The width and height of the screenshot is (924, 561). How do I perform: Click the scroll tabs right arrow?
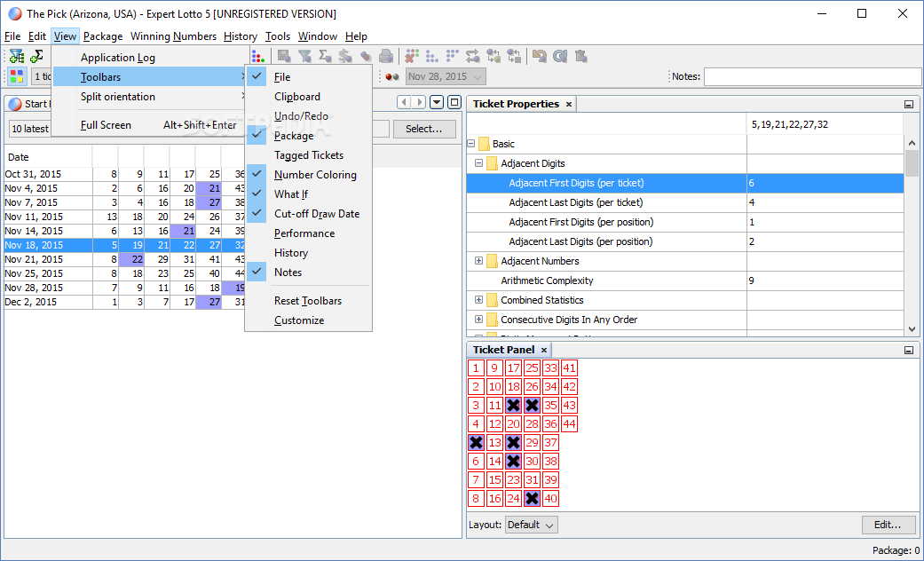coord(418,103)
